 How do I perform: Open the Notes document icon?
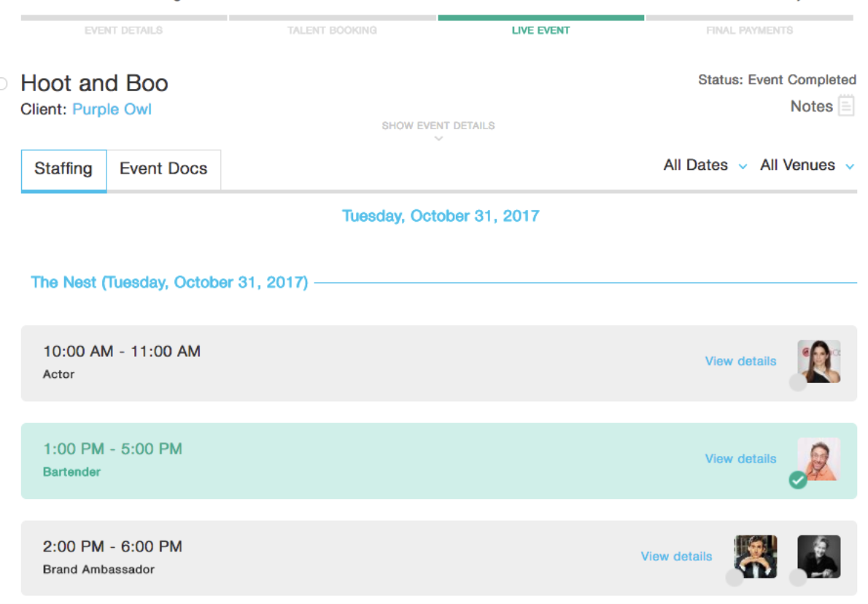point(845,106)
